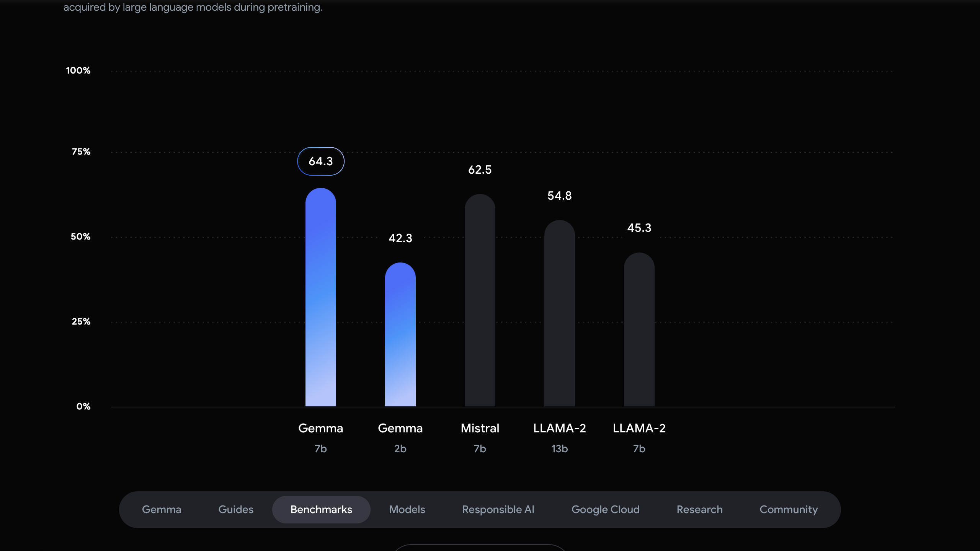
Task: Switch to the Guides tab
Action: (x=236, y=509)
